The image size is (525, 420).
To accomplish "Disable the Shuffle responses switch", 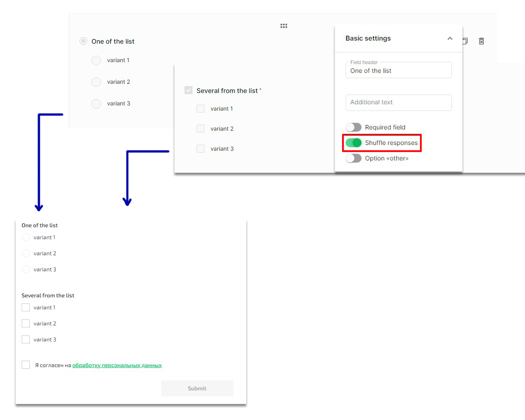I will click(x=353, y=143).
